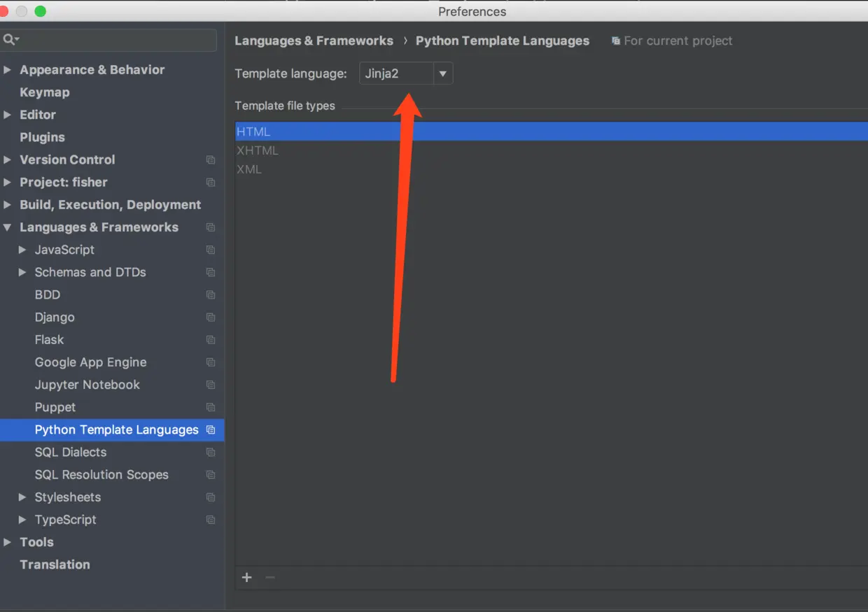Click the project-level icon beside SQL Dialects

click(210, 453)
